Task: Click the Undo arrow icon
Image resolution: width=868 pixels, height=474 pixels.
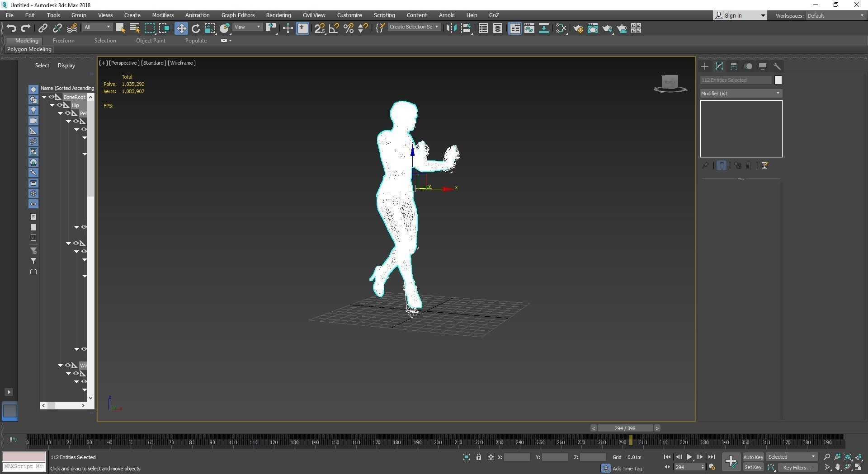Action: [11, 28]
